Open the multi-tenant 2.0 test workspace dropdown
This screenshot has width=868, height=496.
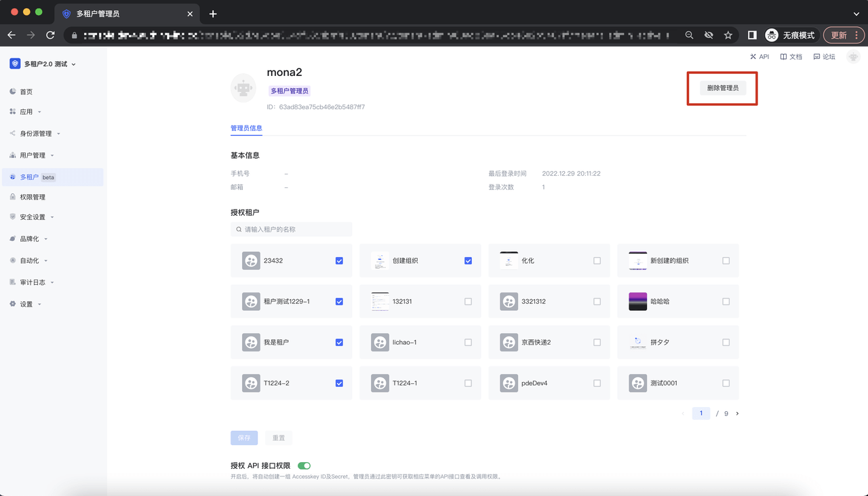(x=43, y=64)
